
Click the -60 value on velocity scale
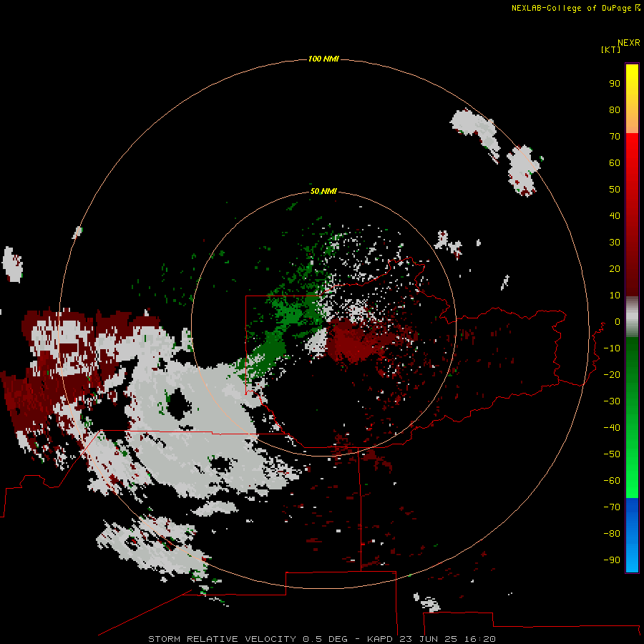click(612, 481)
